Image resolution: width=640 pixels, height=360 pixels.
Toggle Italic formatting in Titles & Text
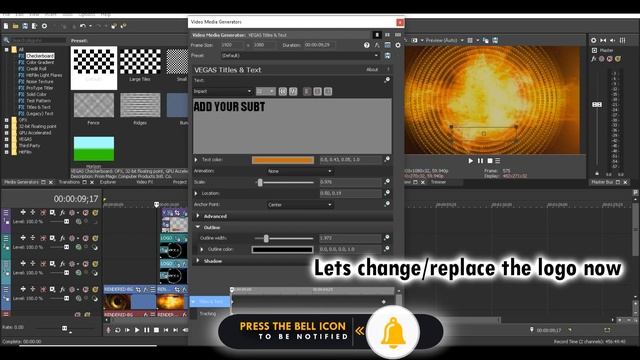[293, 91]
